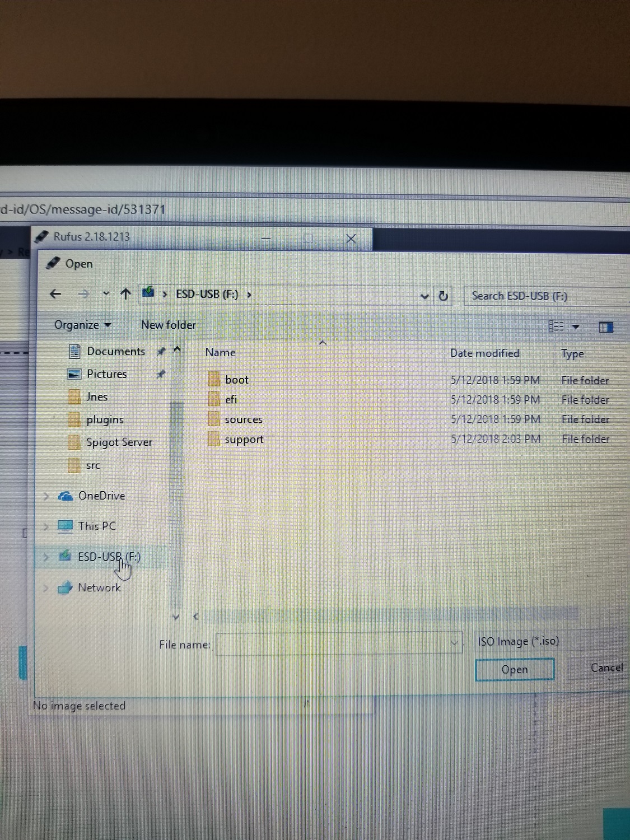630x840 pixels.
Task: Open the efi folder
Action: coord(232,399)
